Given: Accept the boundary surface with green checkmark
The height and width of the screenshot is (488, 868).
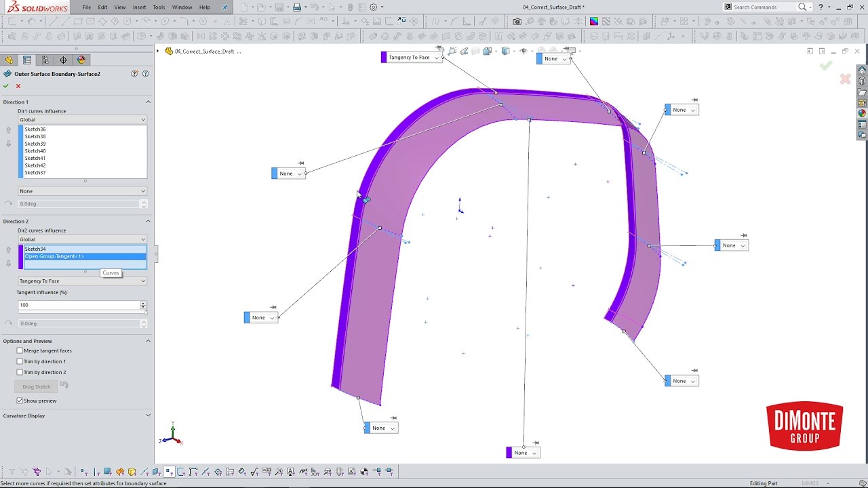Looking at the screenshot, I should pos(6,86).
